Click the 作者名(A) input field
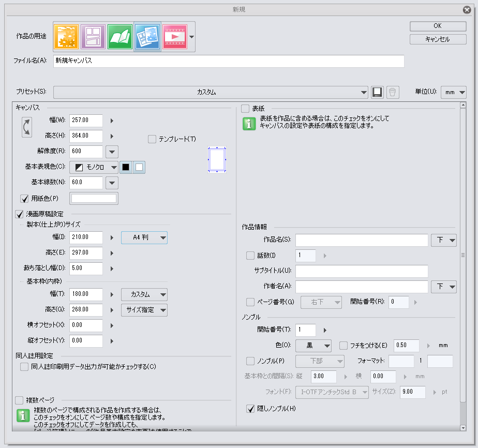The image size is (478, 448). [362, 287]
